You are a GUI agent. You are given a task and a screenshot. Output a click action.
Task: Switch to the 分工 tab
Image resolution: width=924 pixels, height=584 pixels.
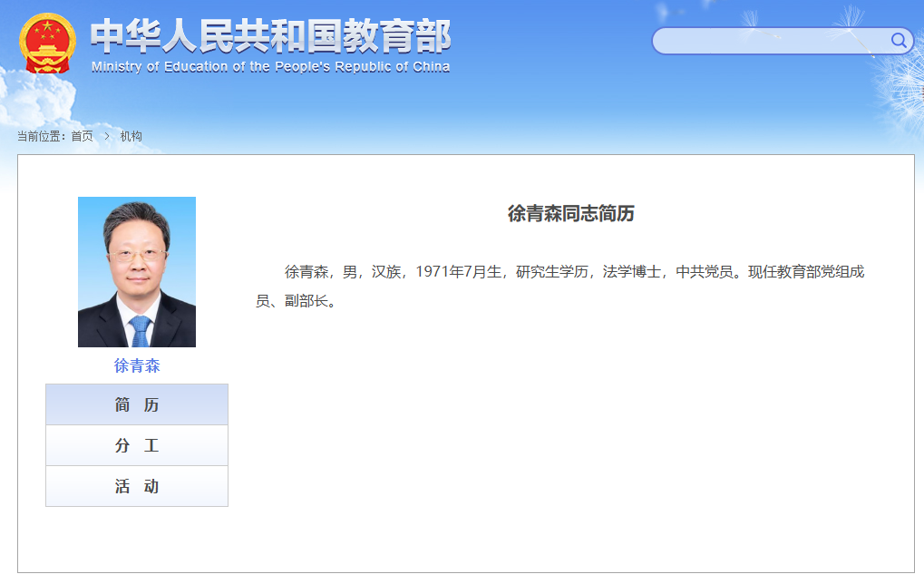tap(137, 445)
